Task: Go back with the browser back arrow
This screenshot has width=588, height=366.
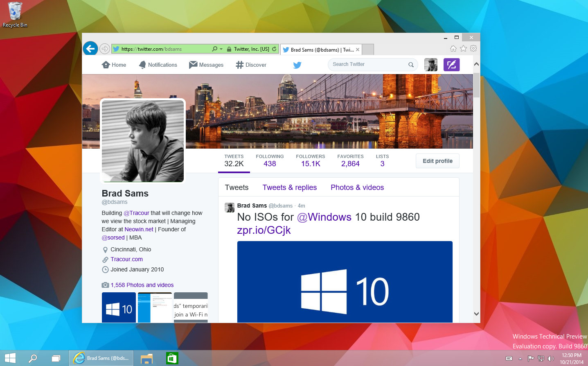Action: [90, 49]
